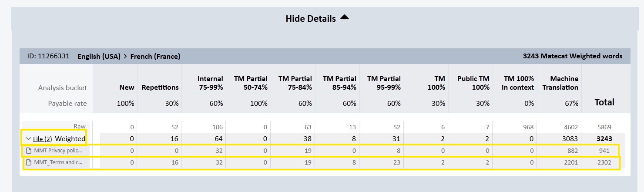644x192 pixels.
Task: Click the Public TM 100% column header
Action: tap(473, 83)
